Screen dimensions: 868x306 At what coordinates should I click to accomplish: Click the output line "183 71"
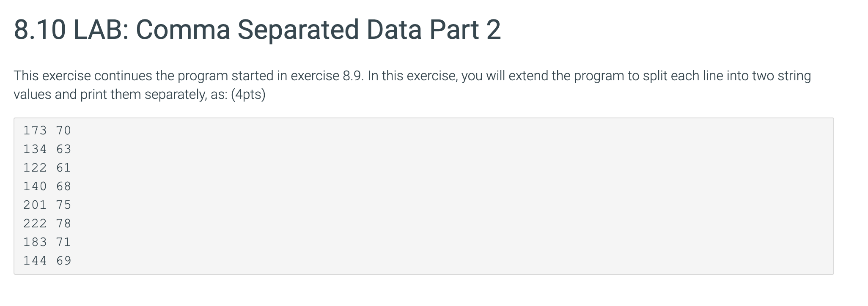tap(47, 242)
